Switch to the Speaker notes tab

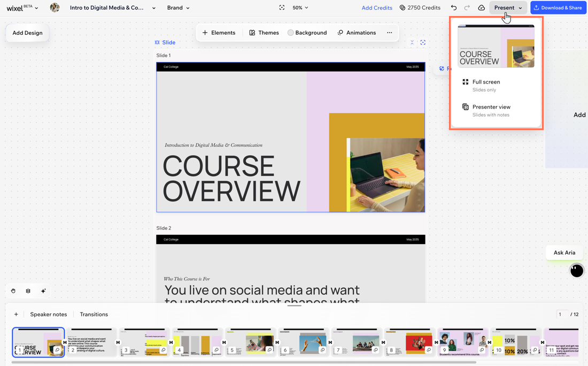49,314
